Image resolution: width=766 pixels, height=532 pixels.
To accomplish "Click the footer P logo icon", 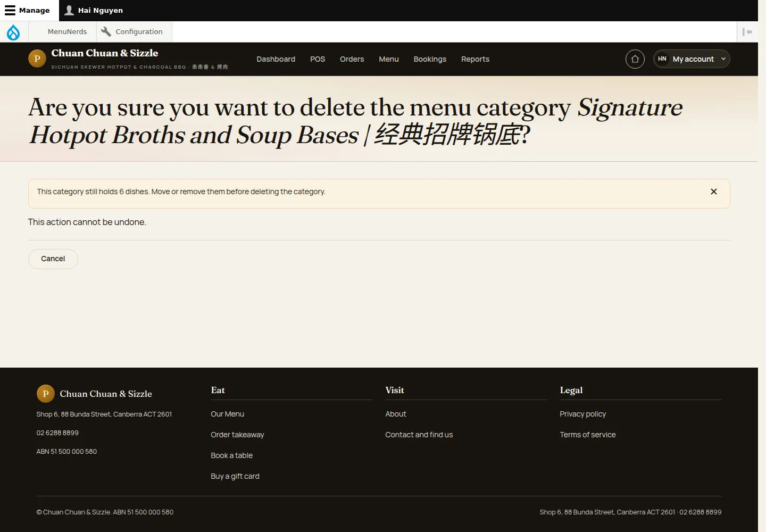I will [46, 394].
